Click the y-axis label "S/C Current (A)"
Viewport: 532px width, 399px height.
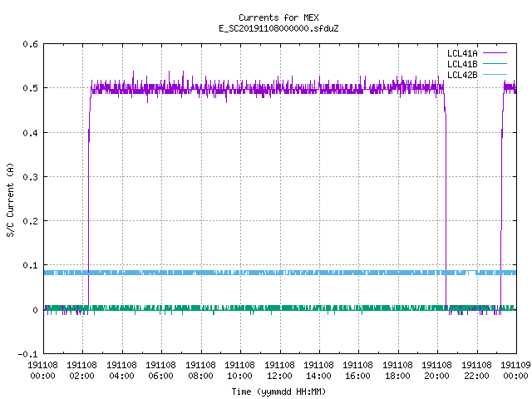tap(11, 199)
